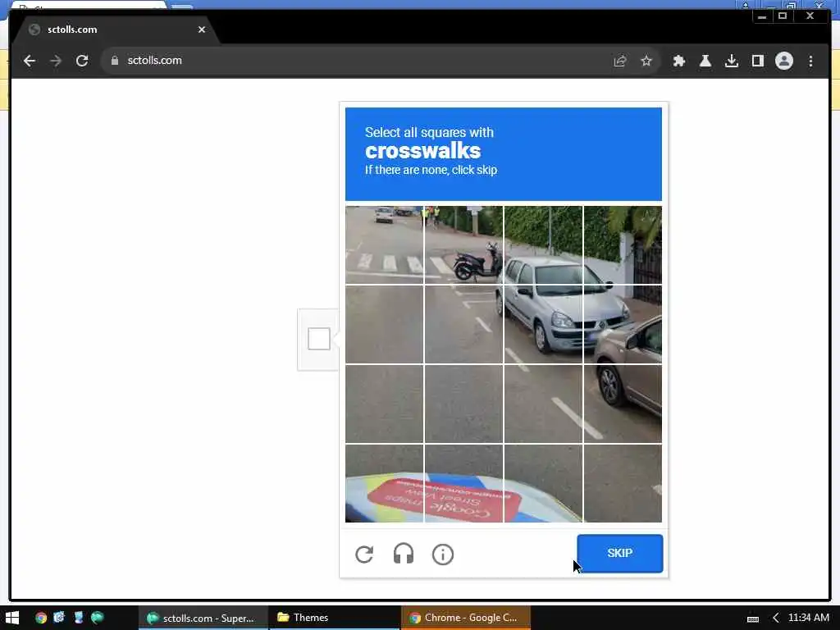Open captcha help info icon

(x=442, y=554)
